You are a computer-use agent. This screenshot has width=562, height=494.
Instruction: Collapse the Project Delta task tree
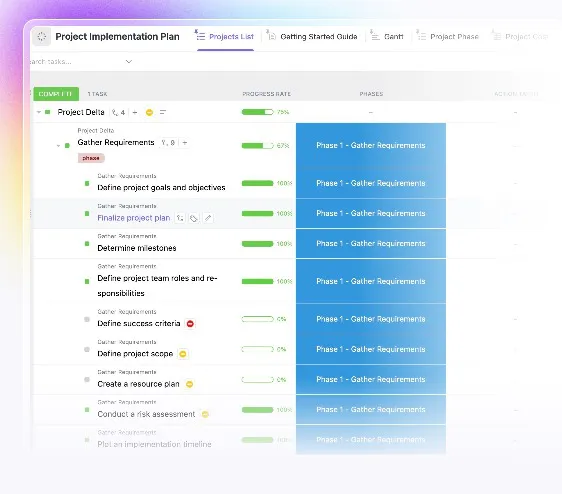[39, 112]
